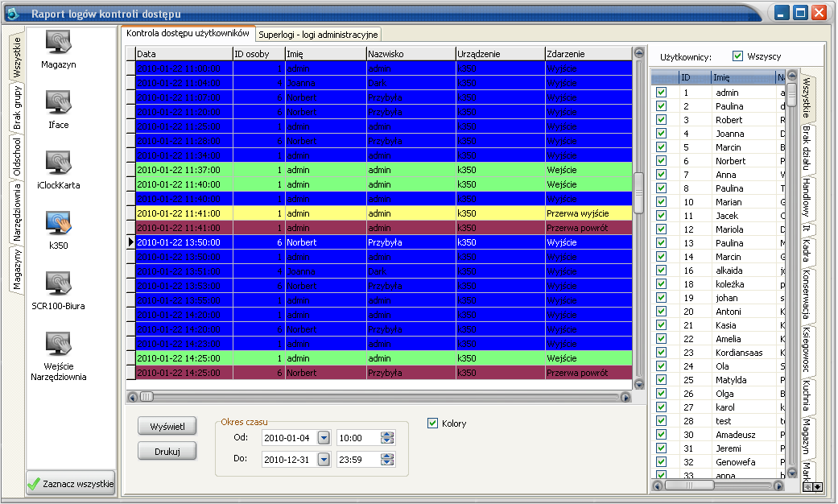Viewport: 838px width, 504px height.
Task: Select the Konserwacja department tab
Action: coord(807,295)
